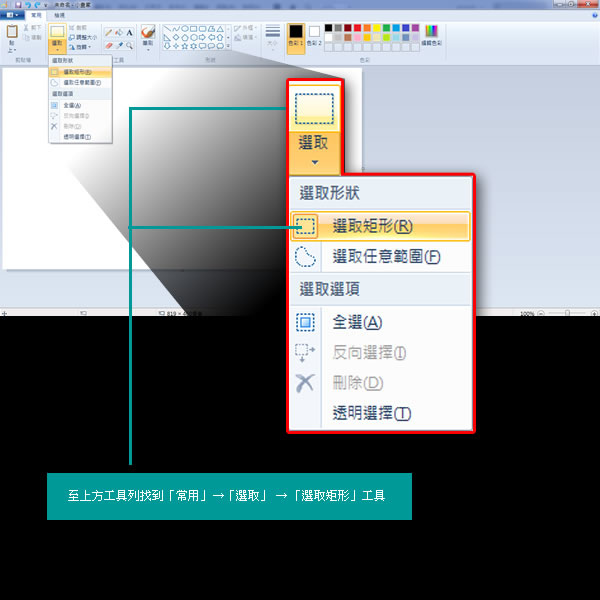Choose the Oval shape in shapes gallery

184,29
